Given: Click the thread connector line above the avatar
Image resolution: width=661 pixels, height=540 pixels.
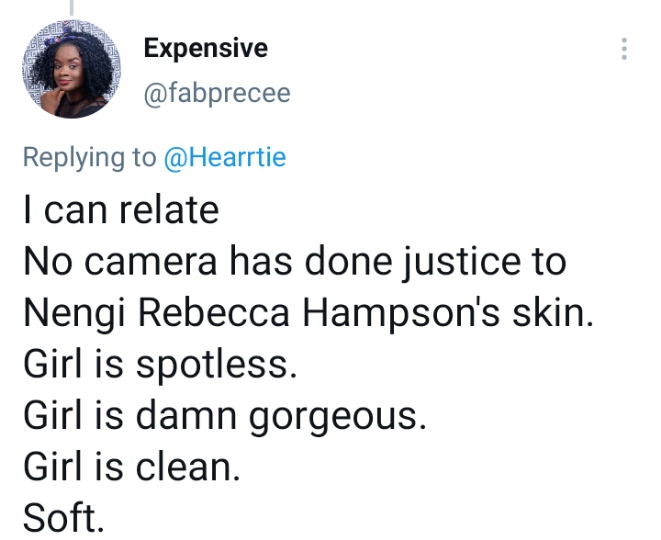Looking at the screenshot, I should click(72, 8).
